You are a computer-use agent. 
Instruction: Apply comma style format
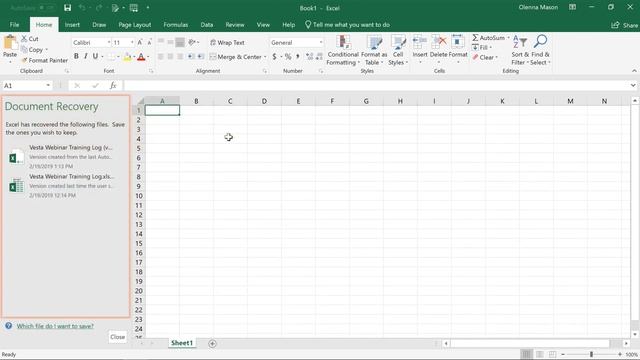298,56
